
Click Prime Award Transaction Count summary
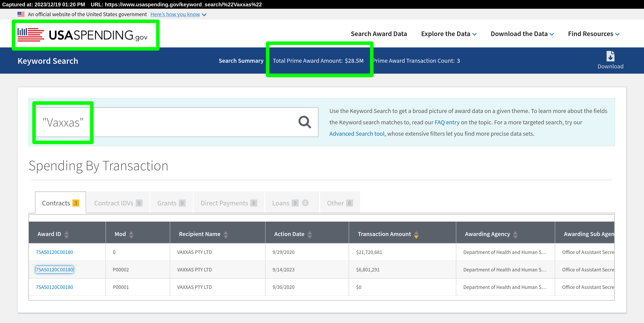416,61
